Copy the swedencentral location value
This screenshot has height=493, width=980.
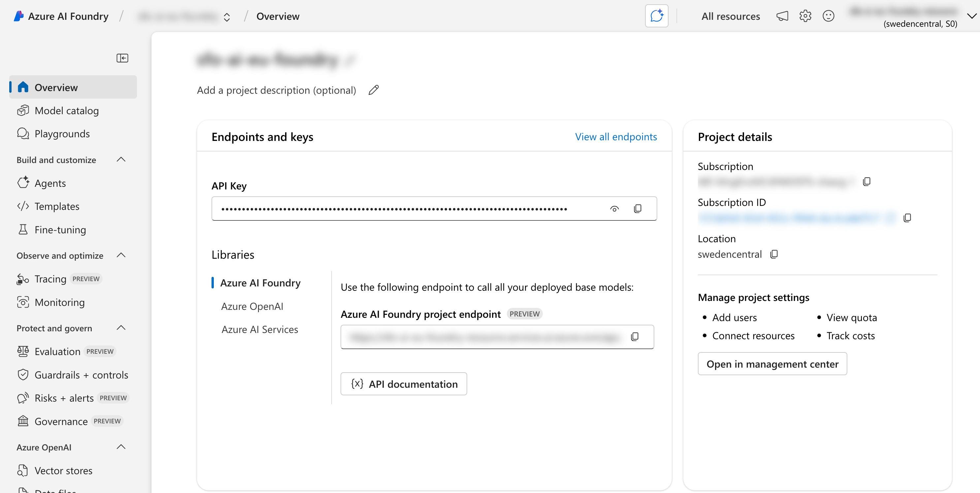774,254
